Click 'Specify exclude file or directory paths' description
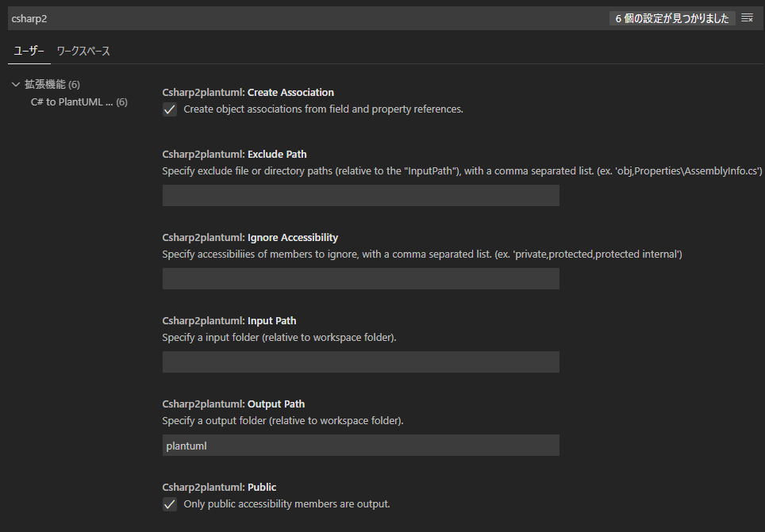Screen dimensions: 765x532 point(462,171)
